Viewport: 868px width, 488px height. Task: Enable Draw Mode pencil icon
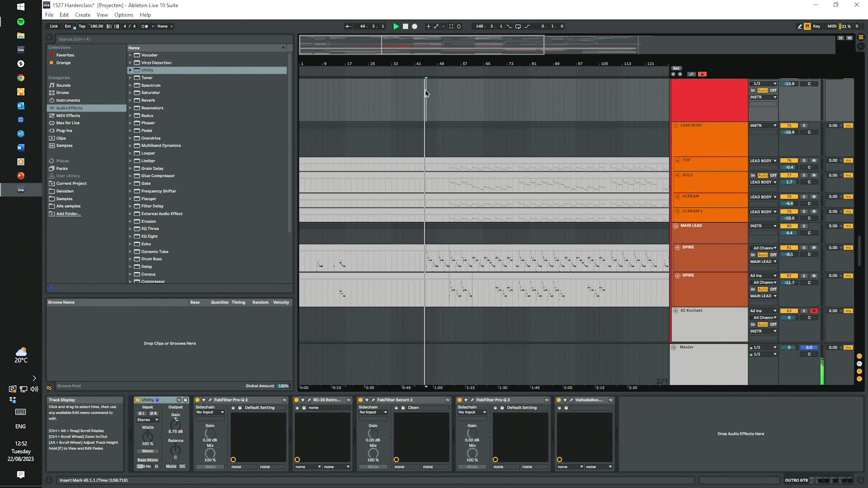pos(799,26)
